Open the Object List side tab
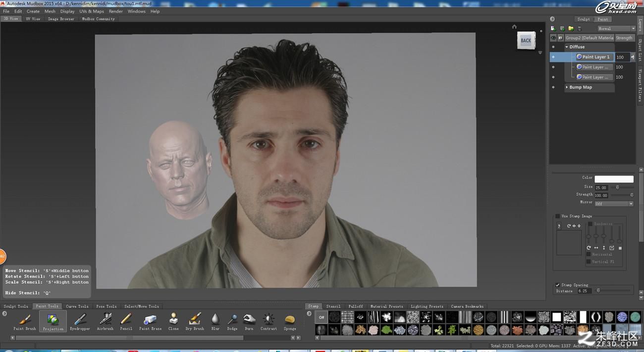 pos(640,50)
